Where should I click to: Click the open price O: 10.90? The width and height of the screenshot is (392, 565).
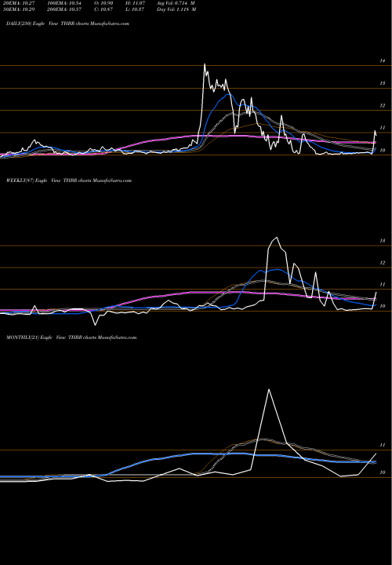(x=103, y=3)
